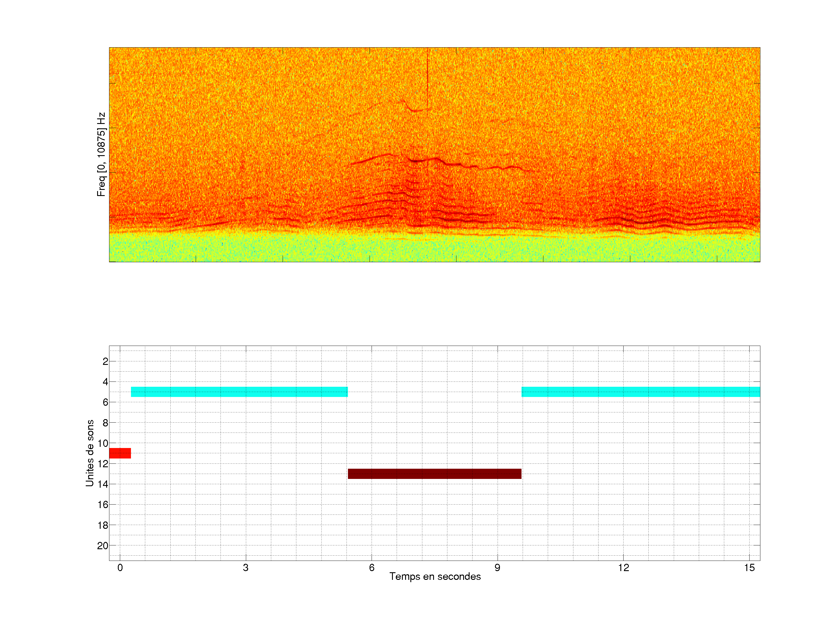This screenshot has width=840, height=630.
Task: Click y-axis tick label 10
Action: [103, 443]
